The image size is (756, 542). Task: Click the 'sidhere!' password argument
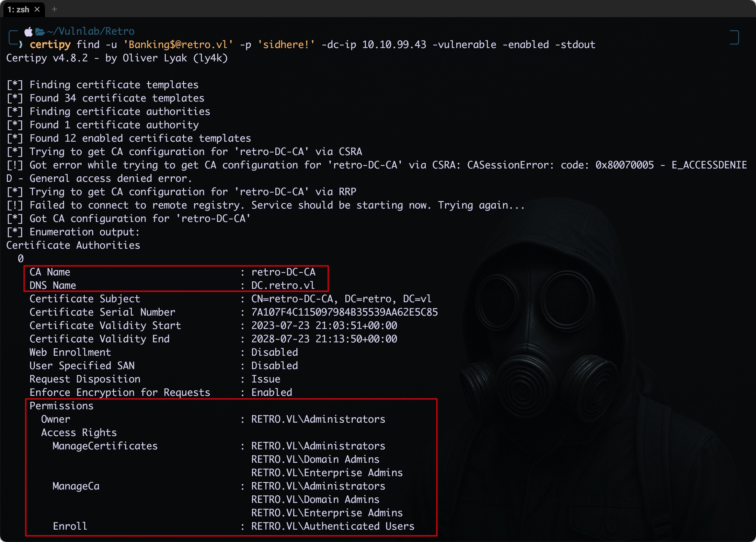point(286,45)
